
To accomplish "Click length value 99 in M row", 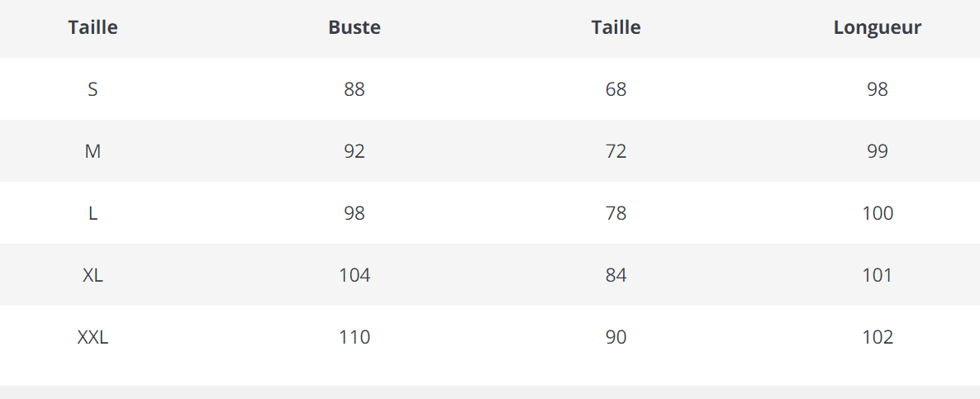I will (878, 151).
